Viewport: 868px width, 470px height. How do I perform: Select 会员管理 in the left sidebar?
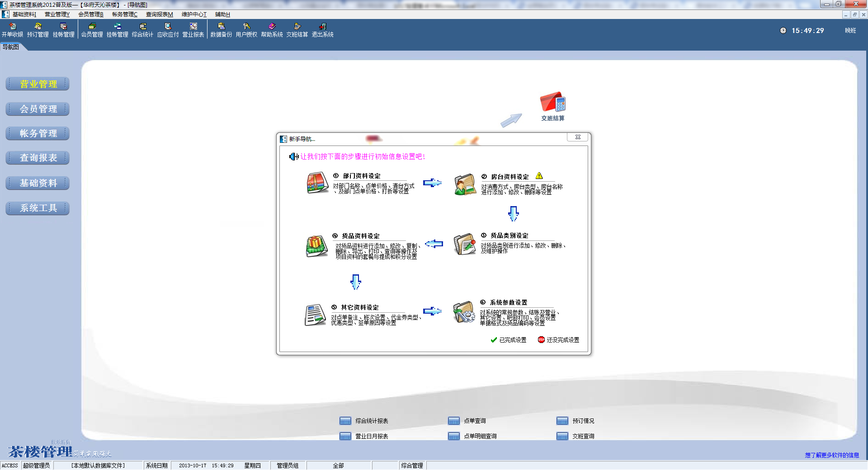coord(38,109)
